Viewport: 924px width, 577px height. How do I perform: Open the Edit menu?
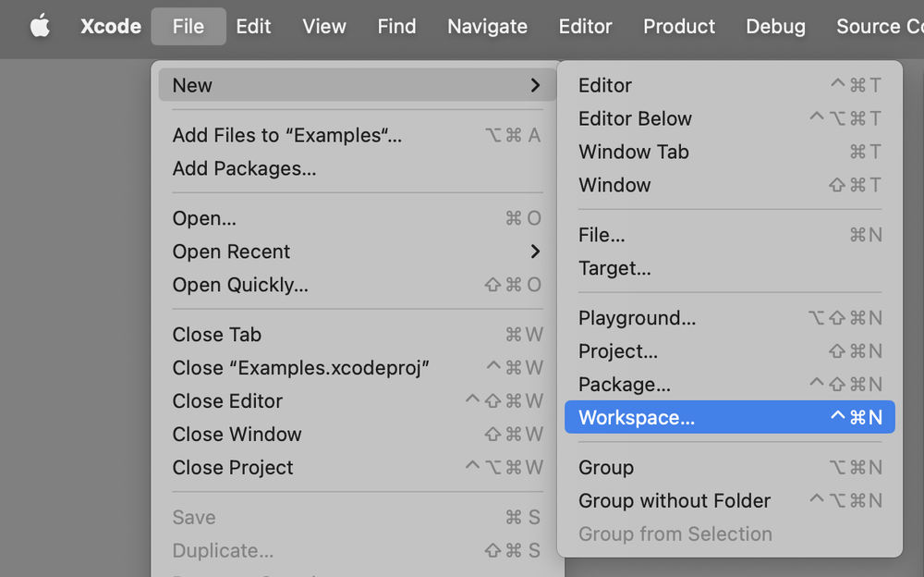tap(253, 27)
